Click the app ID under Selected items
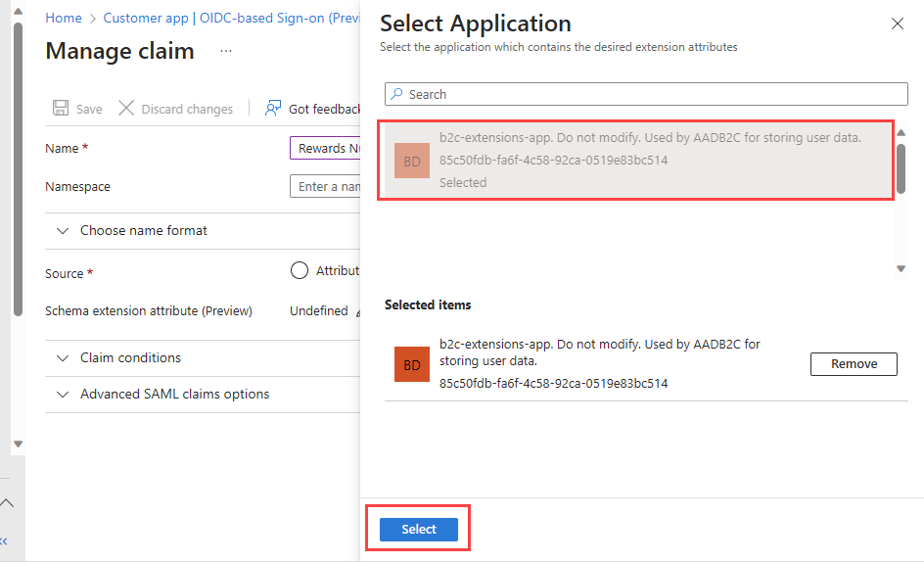The width and height of the screenshot is (924, 562). (x=553, y=384)
